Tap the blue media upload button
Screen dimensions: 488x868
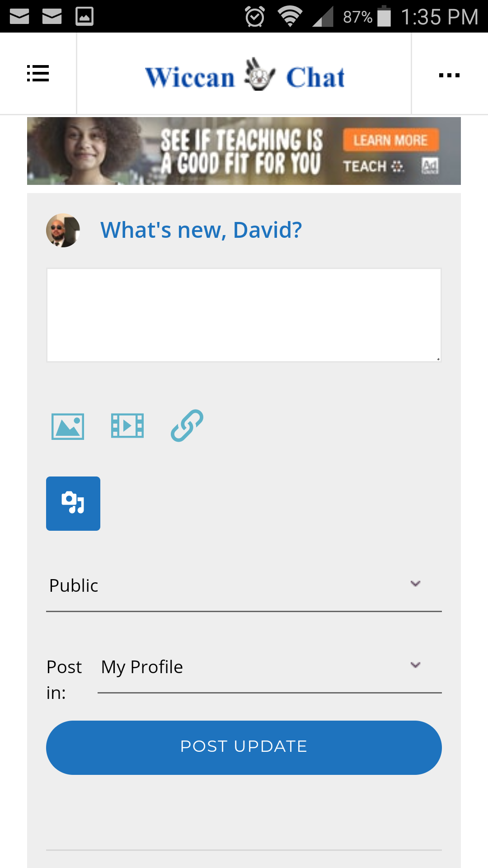[x=73, y=503]
